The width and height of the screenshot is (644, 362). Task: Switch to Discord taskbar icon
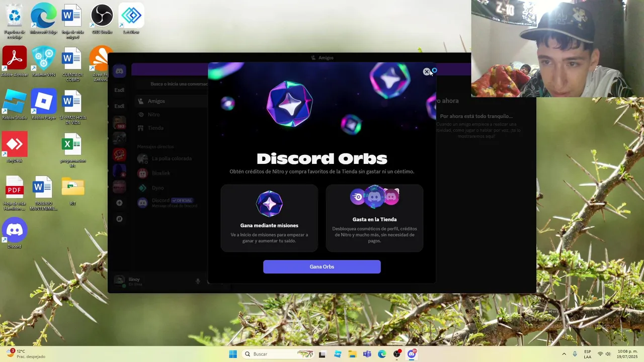412,354
